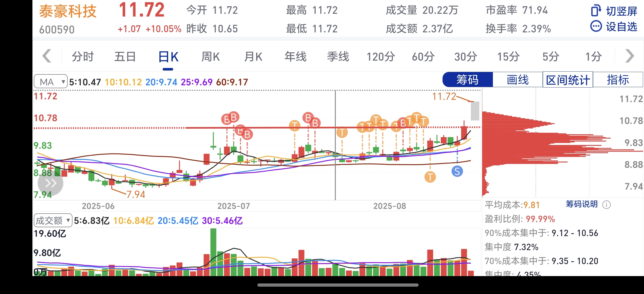The height and width of the screenshot is (294, 644).
Task: Tap the volume legend 30:5.46亿
Action: 222,221
